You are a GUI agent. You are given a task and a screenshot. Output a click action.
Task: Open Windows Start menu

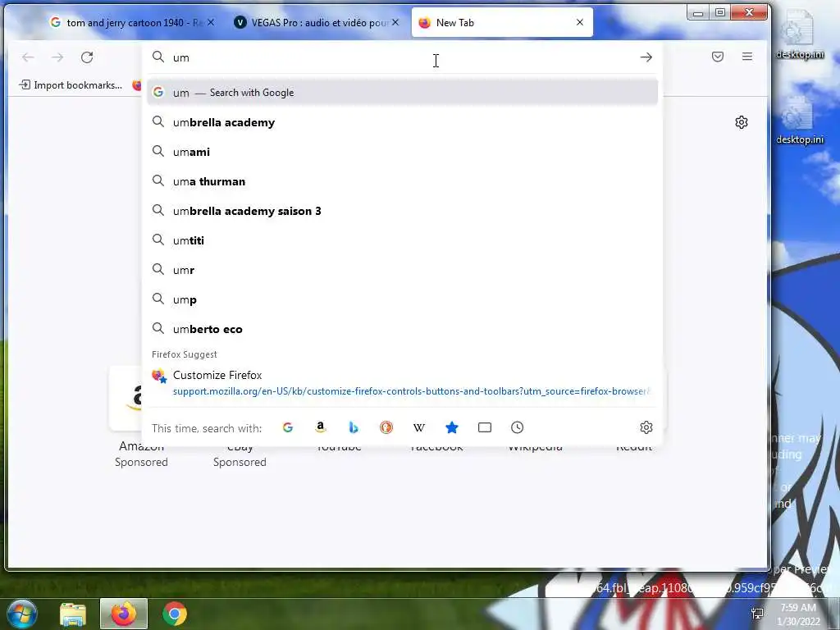tap(21, 614)
